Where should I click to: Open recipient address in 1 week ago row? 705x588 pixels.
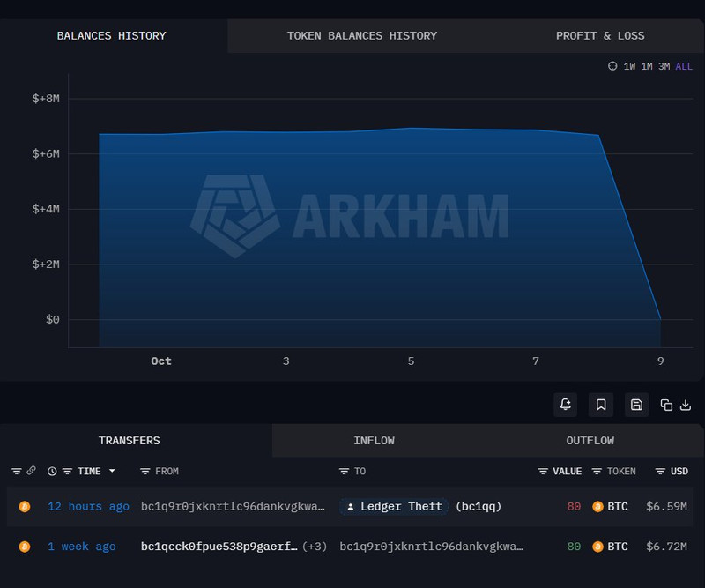point(431,547)
